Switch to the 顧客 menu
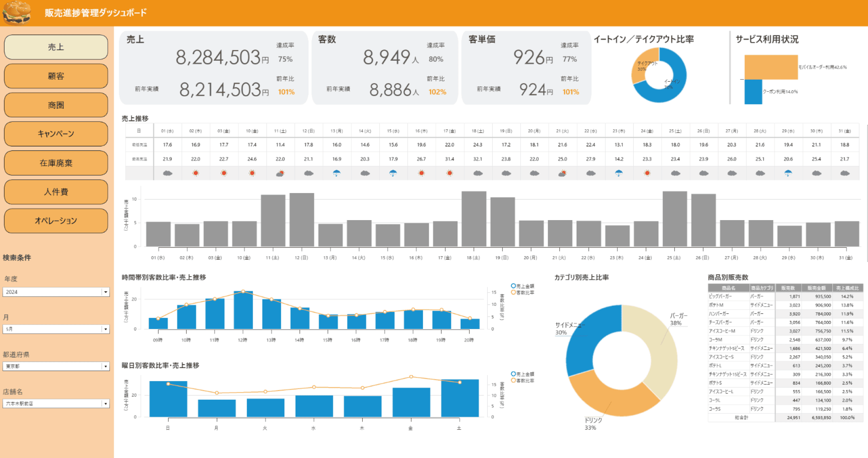Image resolution: width=868 pixels, height=458 pixels. (56, 76)
